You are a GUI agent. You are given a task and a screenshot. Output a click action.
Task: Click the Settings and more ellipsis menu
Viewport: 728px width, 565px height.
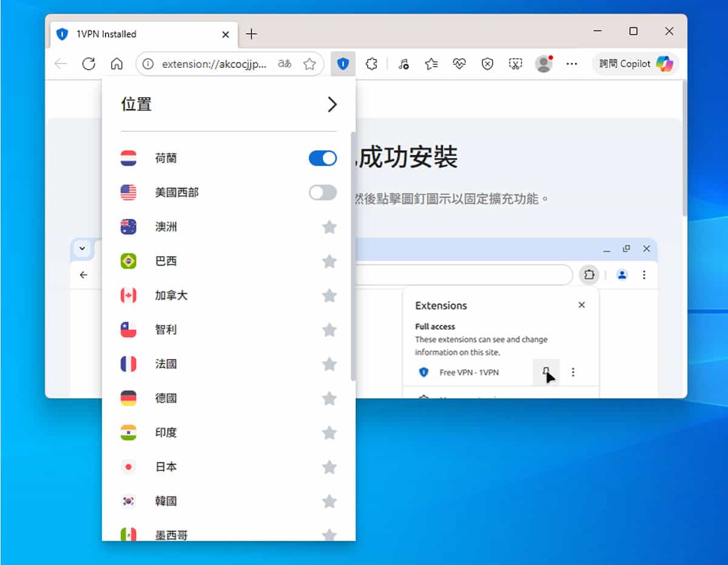pos(571,64)
